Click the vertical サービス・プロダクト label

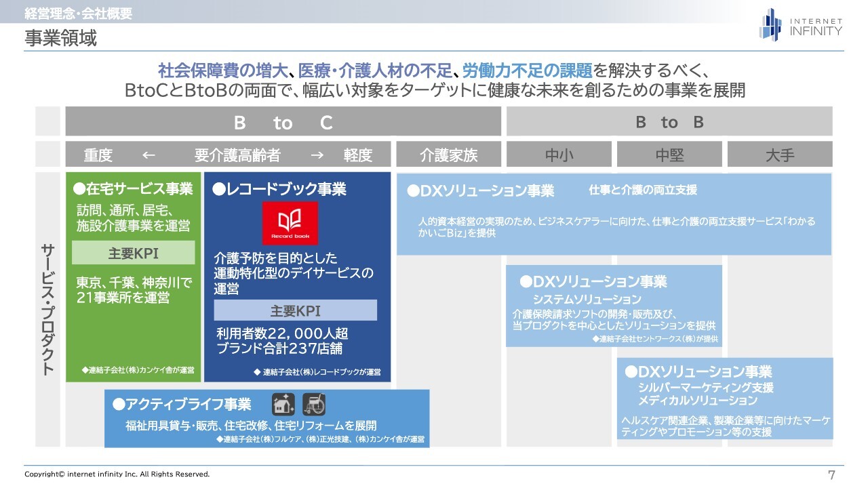pyautogui.click(x=48, y=310)
